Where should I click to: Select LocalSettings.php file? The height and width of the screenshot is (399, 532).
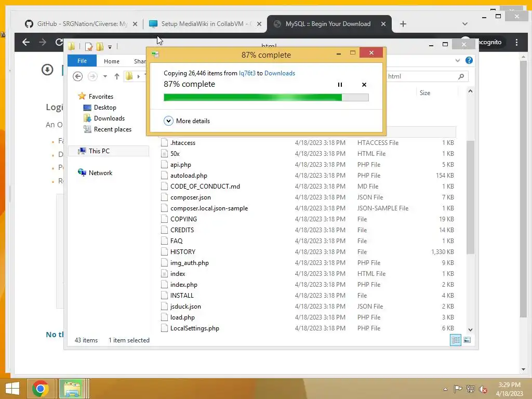pyautogui.click(x=194, y=328)
